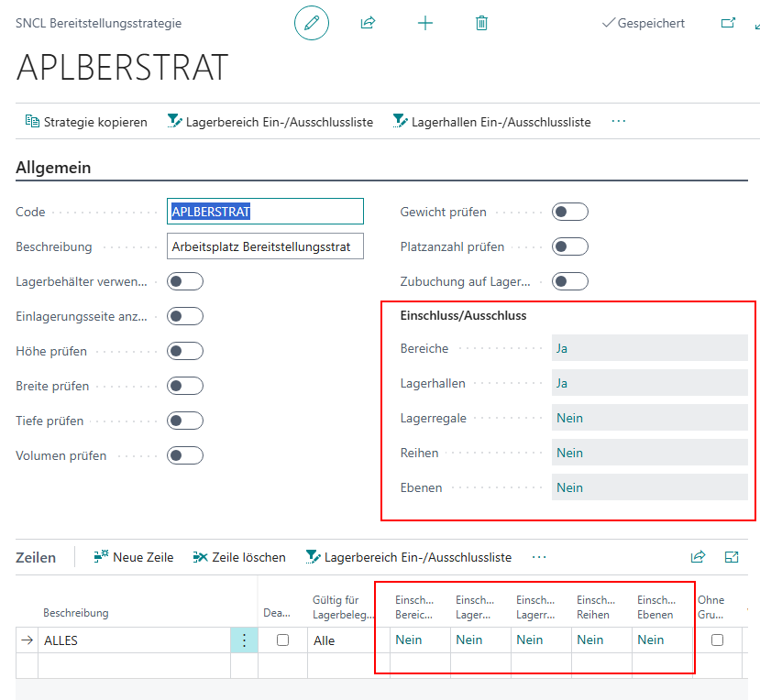Open row menu dots for ALLES line

point(244,640)
